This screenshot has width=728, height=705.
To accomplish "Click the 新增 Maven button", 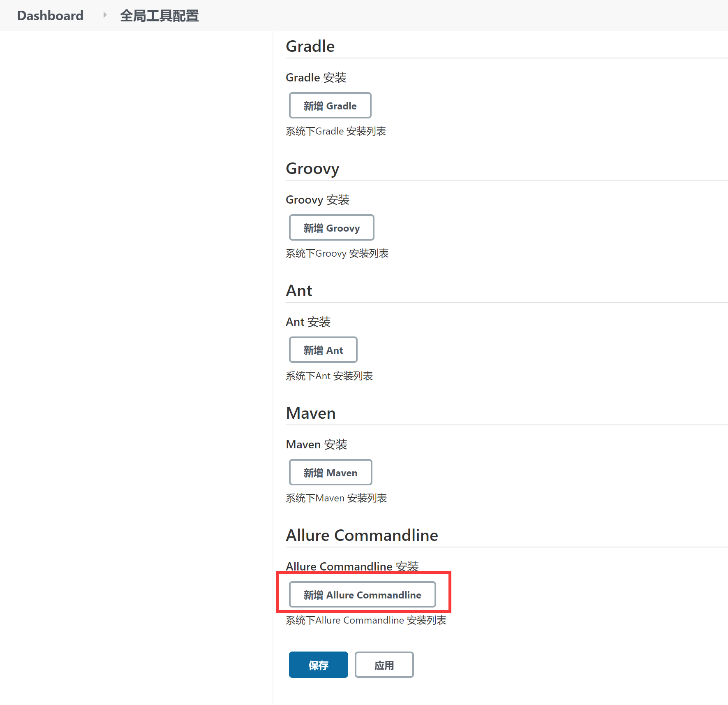I will coord(330,473).
